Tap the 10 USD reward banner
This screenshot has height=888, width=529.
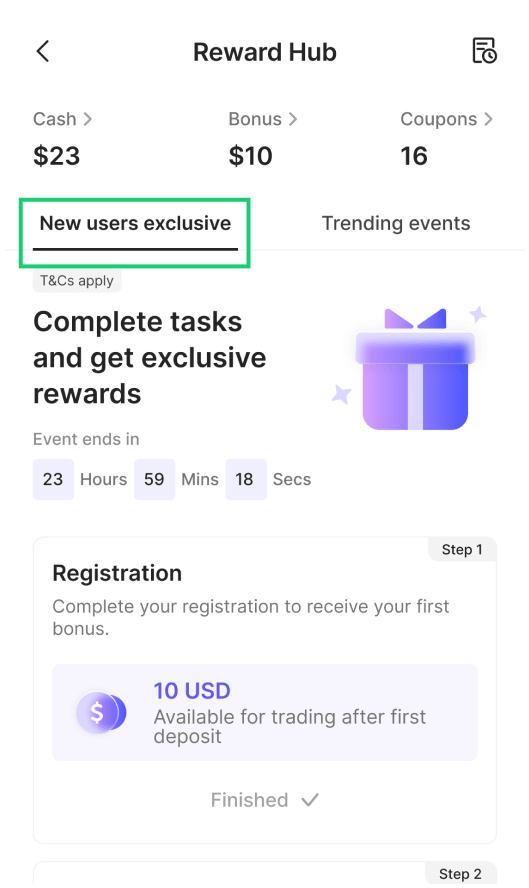(265, 712)
